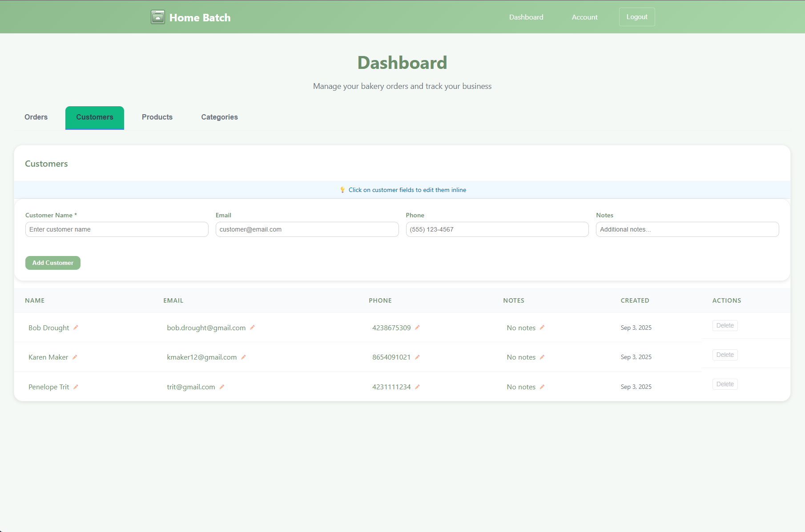Image resolution: width=805 pixels, height=532 pixels.
Task: Delete the Bob Drought customer
Action: (x=725, y=325)
